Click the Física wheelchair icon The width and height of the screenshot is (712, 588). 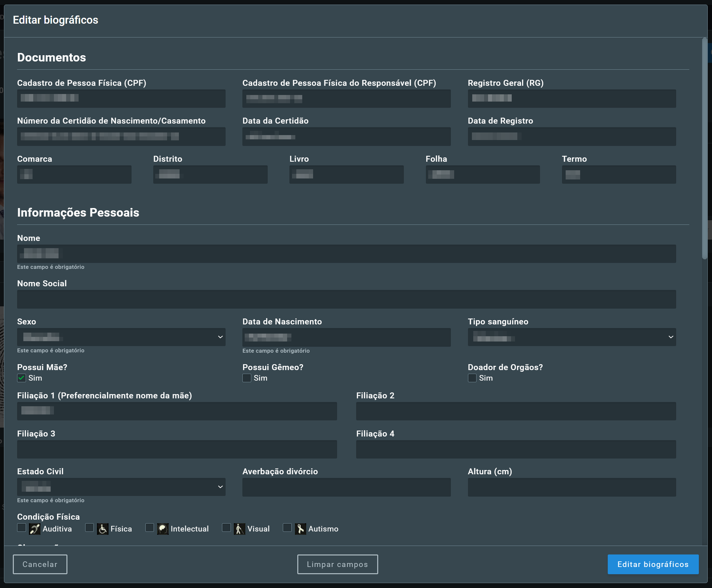click(x=103, y=529)
